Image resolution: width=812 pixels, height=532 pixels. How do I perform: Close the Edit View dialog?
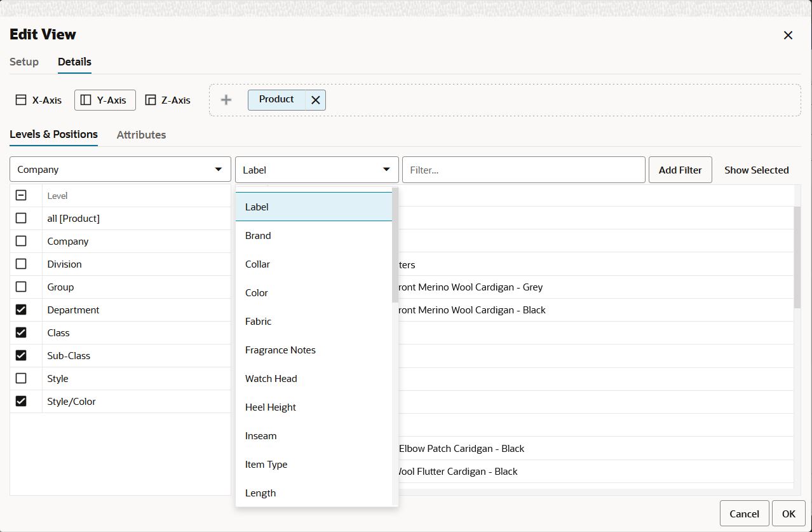pyautogui.click(x=788, y=35)
